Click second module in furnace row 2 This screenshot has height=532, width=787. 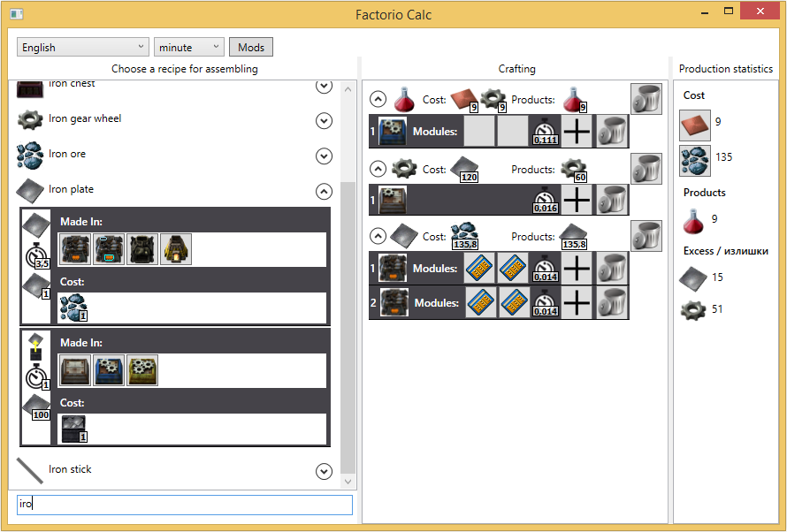coord(514,302)
